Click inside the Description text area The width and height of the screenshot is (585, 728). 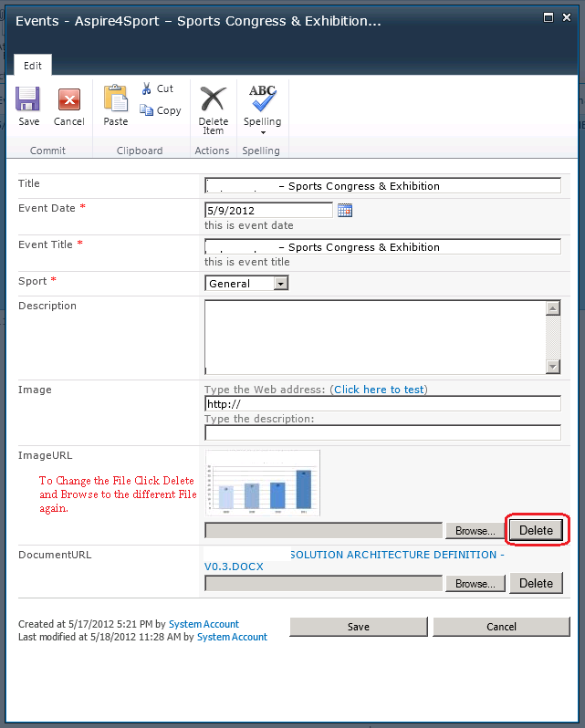375,337
